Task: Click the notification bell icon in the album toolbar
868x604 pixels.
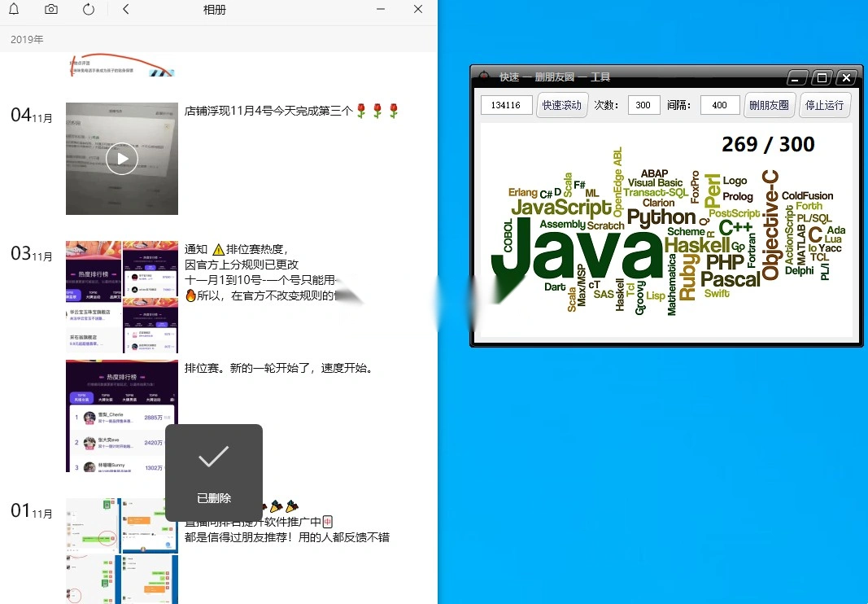Action: click(x=13, y=10)
